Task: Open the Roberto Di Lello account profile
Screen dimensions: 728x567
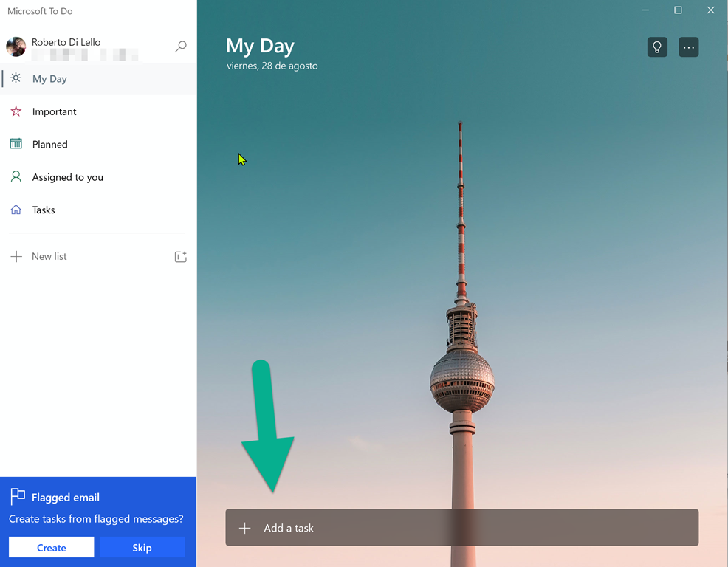Action: [x=66, y=42]
